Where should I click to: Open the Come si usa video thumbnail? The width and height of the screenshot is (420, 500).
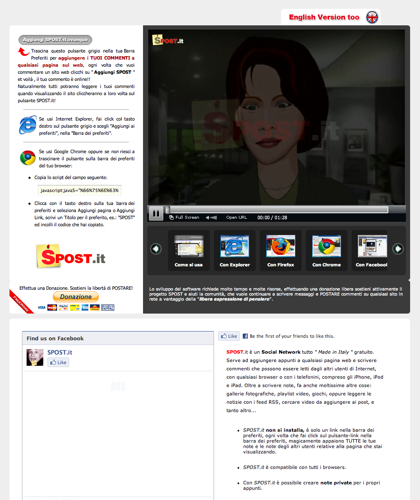189,250
